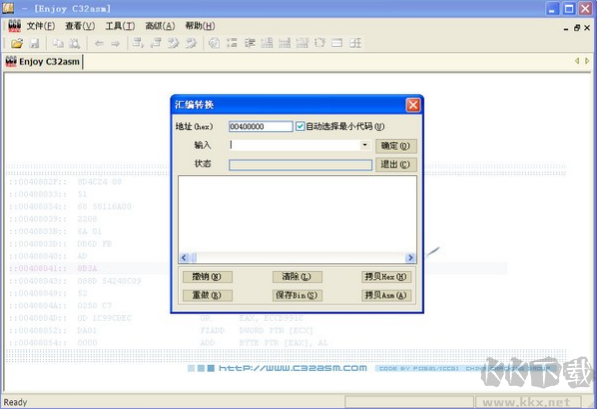The image size is (597, 409).
Task: Close the 汇编转换 dialog
Action: pyautogui.click(x=413, y=105)
